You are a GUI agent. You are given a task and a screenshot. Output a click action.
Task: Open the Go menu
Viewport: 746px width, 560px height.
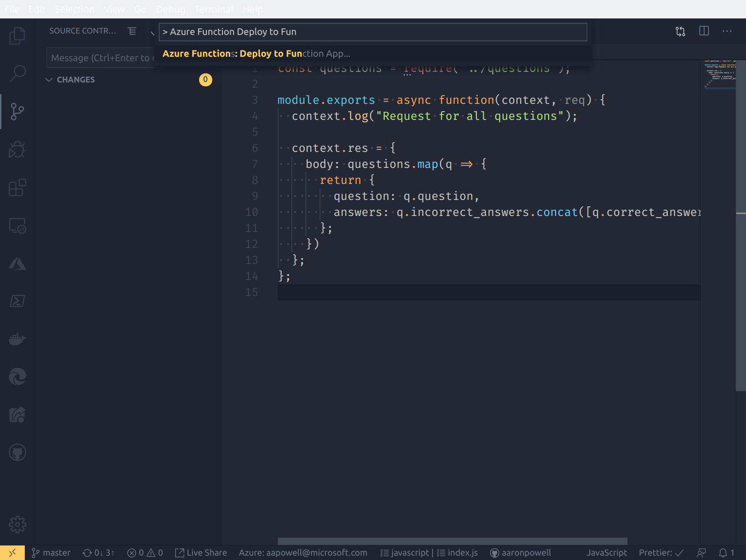pos(140,9)
